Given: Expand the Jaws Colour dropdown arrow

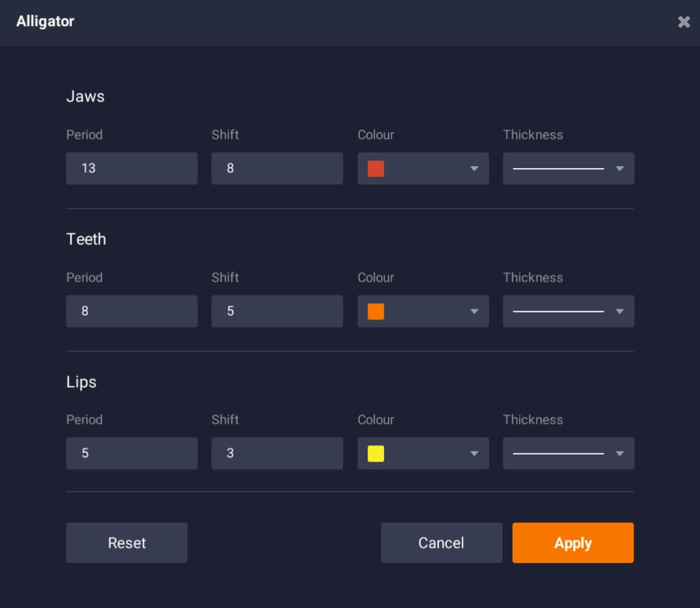Looking at the screenshot, I should 474,169.
